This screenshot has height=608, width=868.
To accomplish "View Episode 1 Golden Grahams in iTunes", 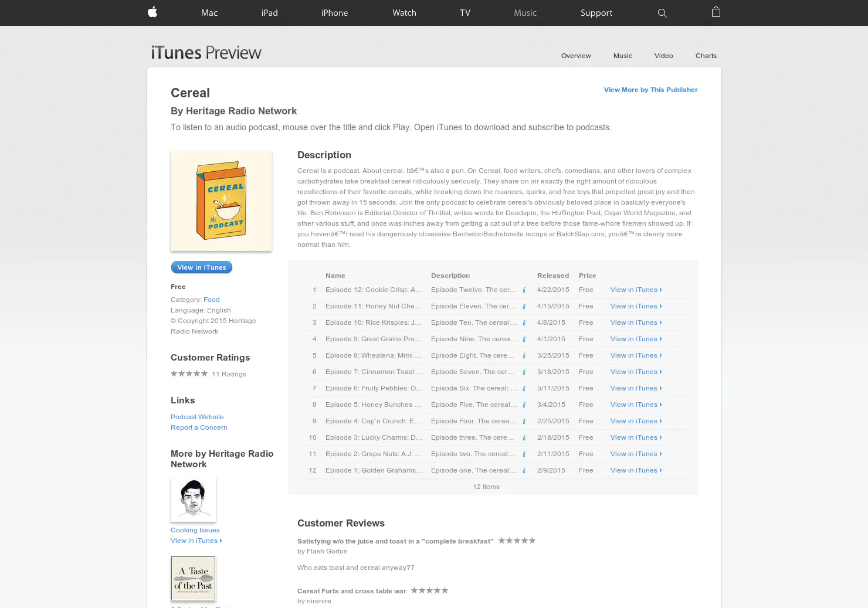I will pos(636,470).
